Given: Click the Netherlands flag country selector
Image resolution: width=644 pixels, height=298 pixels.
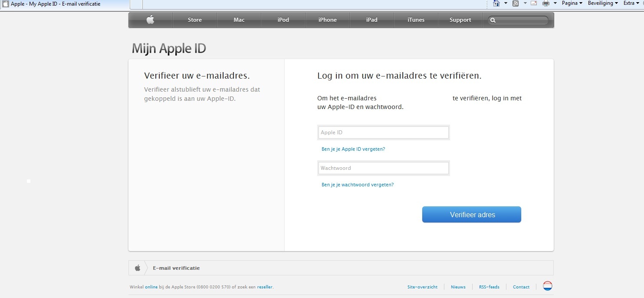Looking at the screenshot, I should point(548,286).
